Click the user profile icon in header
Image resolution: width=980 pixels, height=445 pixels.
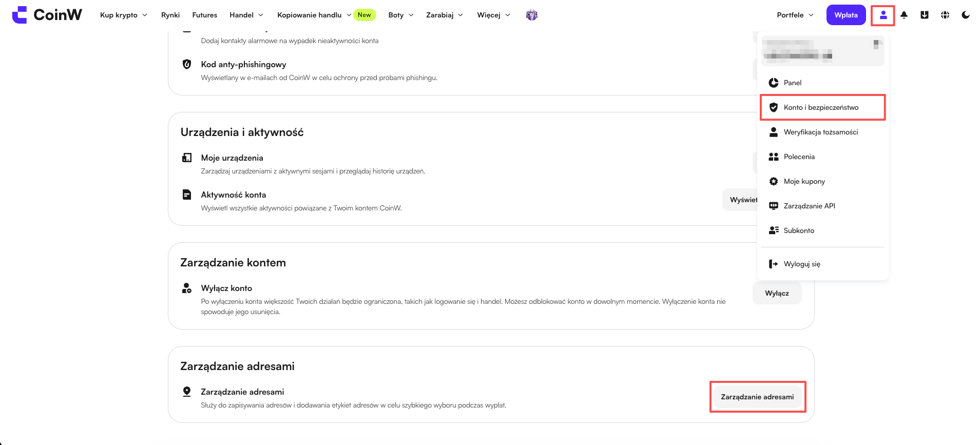pyautogui.click(x=883, y=15)
